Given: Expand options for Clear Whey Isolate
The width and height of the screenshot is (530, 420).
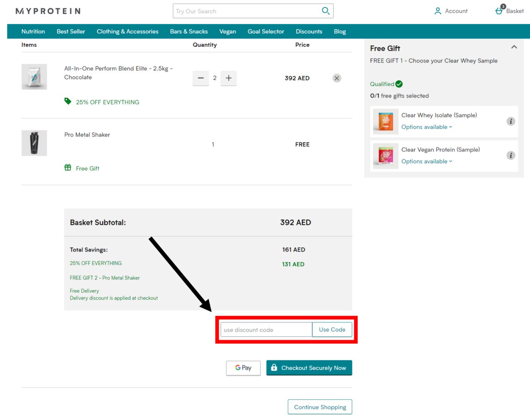Looking at the screenshot, I should (426, 127).
